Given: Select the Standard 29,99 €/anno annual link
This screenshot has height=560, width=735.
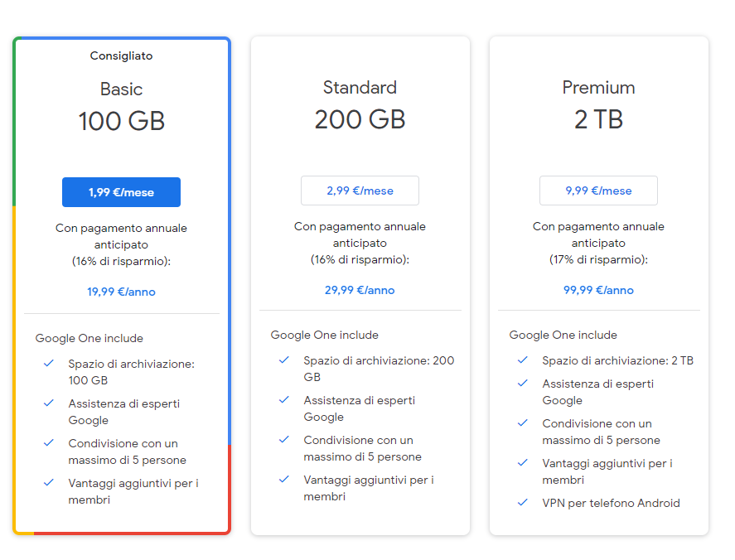Looking at the screenshot, I should [360, 290].
